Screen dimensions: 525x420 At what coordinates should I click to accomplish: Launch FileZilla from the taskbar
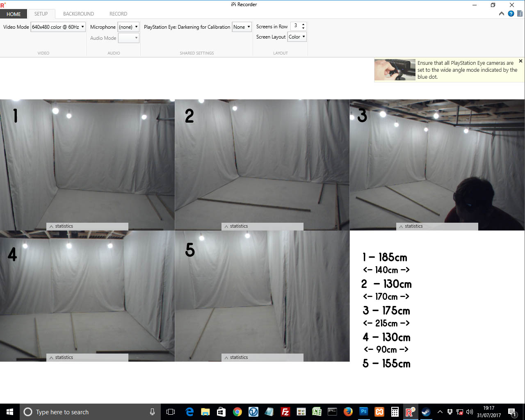285,412
